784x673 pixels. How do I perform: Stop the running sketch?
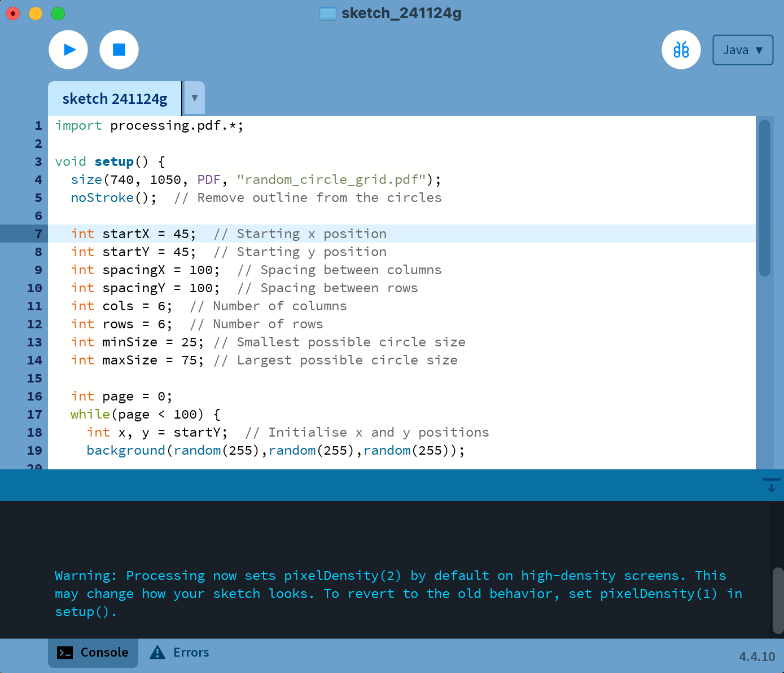pos(119,50)
